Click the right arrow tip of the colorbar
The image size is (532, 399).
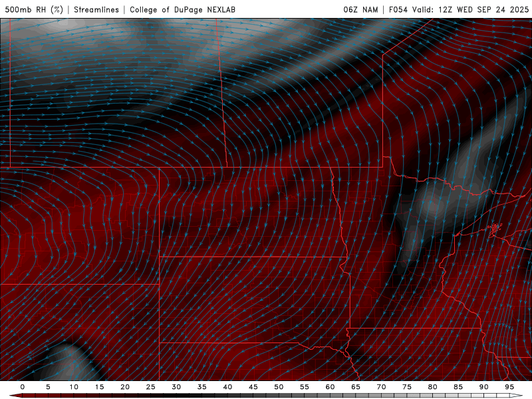pyautogui.click(x=517, y=396)
